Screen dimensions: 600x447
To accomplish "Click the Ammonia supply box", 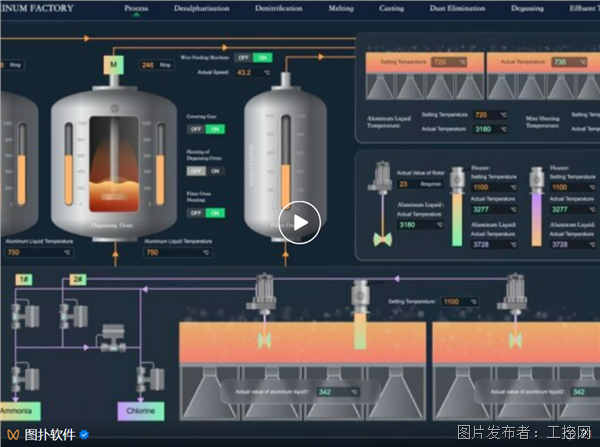I will [19, 411].
